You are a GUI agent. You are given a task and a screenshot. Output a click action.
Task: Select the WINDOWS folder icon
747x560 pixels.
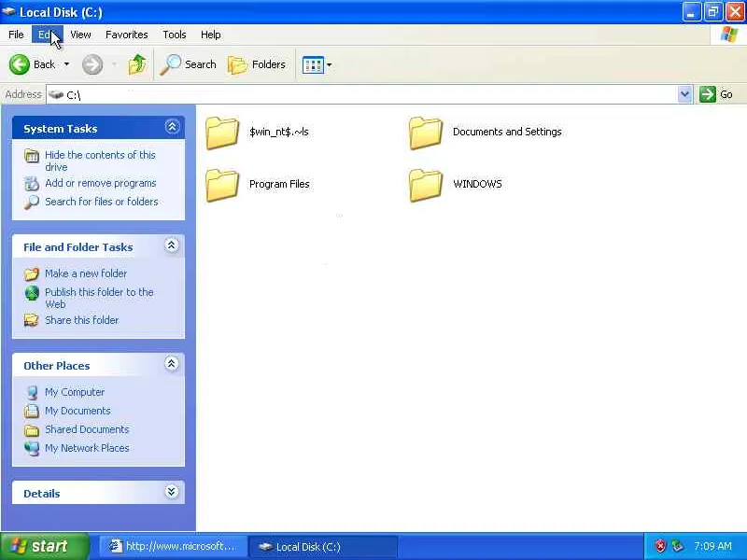point(426,185)
